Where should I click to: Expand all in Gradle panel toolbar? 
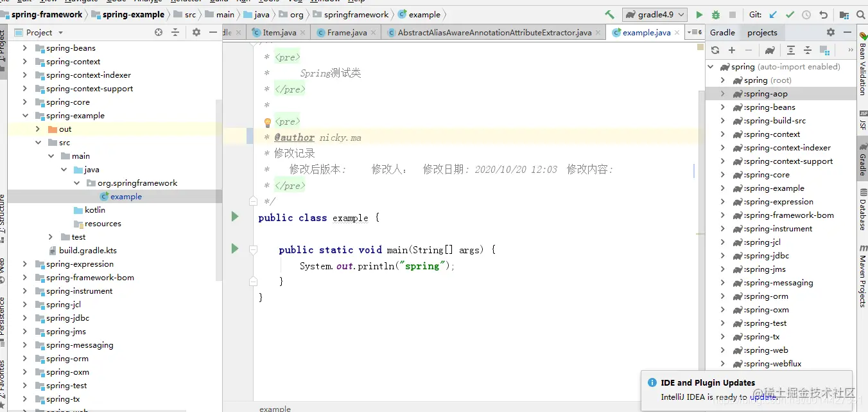[791, 50]
